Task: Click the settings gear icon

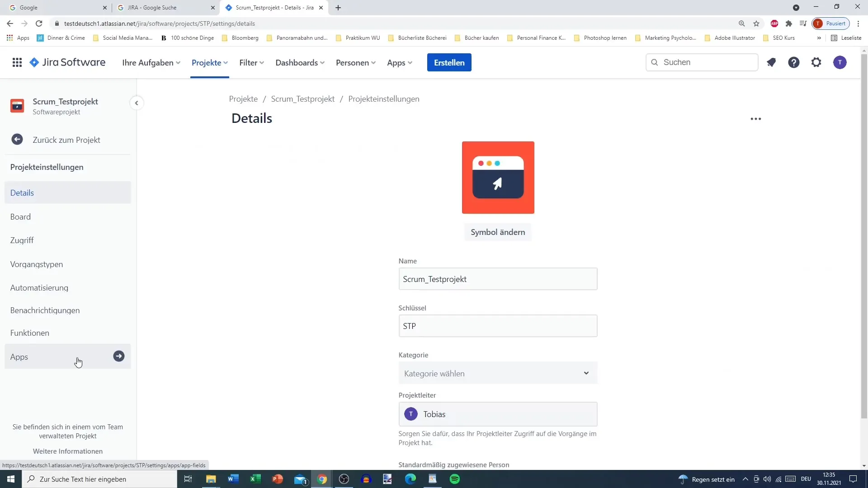Action: click(816, 62)
